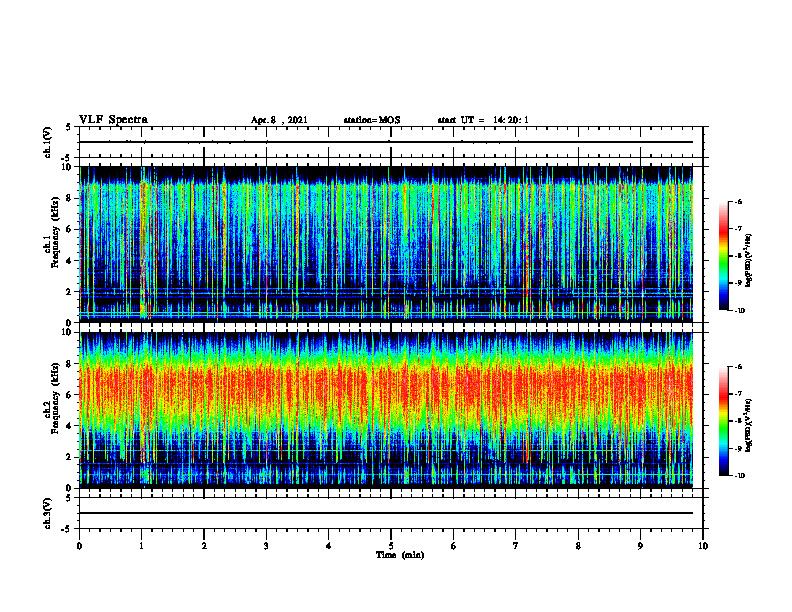Image resolution: width=792 pixels, height=612 pixels.
Task: Click the "4" tick on ch.1 frequency axis
Action: 70,261
